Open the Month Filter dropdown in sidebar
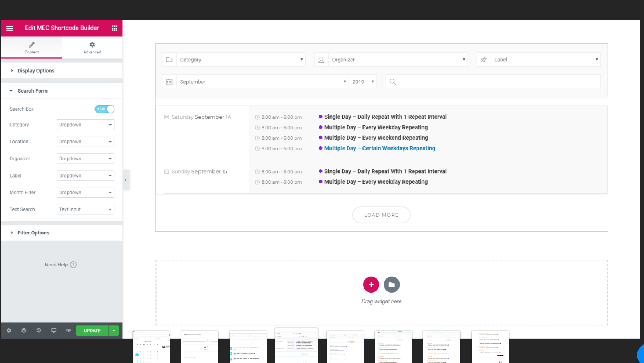This screenshot has height=363, width=644. (85, 192)
